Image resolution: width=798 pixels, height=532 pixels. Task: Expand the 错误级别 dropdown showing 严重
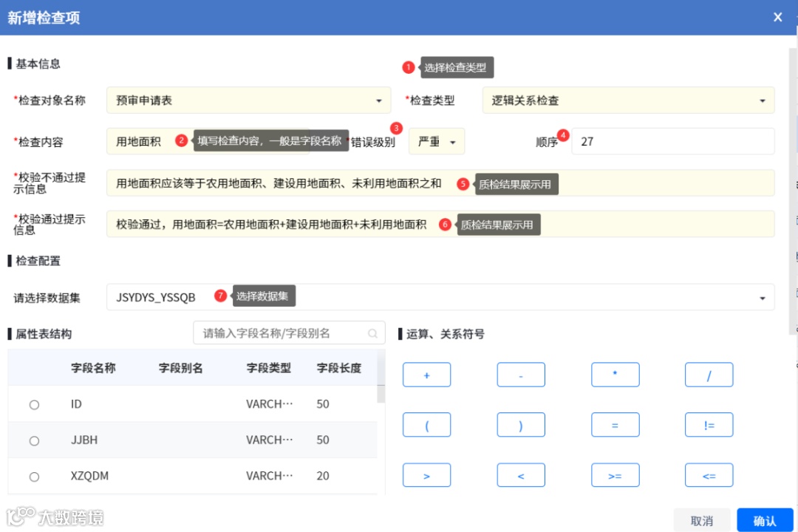point(436,142)
